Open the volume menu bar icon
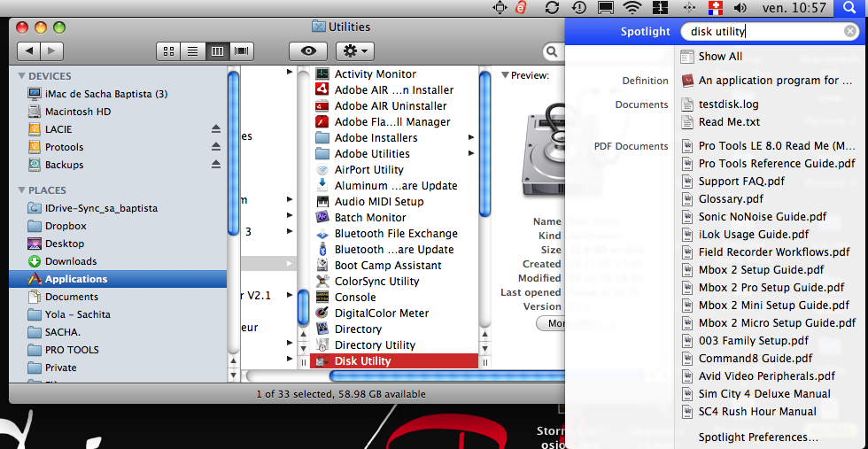 pyautogui.click(x=740, y=8)
